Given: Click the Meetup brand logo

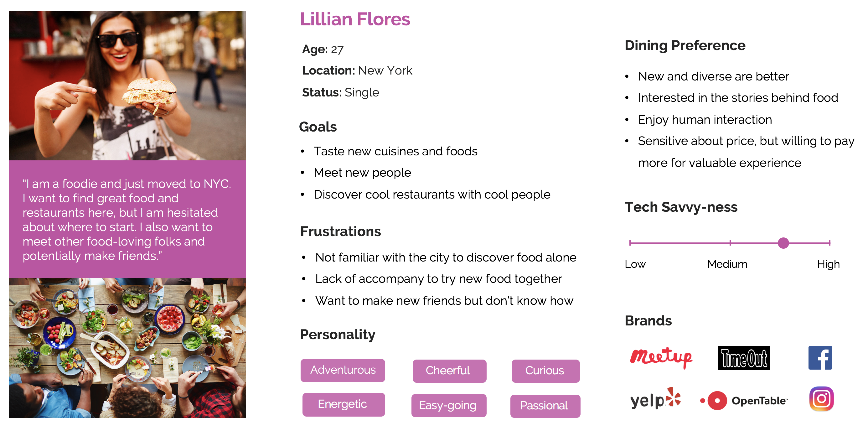Looking at the screenshot, I should tap(661, 357).
